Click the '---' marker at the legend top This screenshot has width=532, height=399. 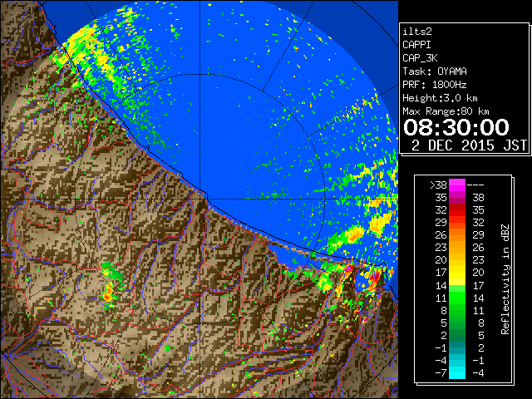click(475, 185)
